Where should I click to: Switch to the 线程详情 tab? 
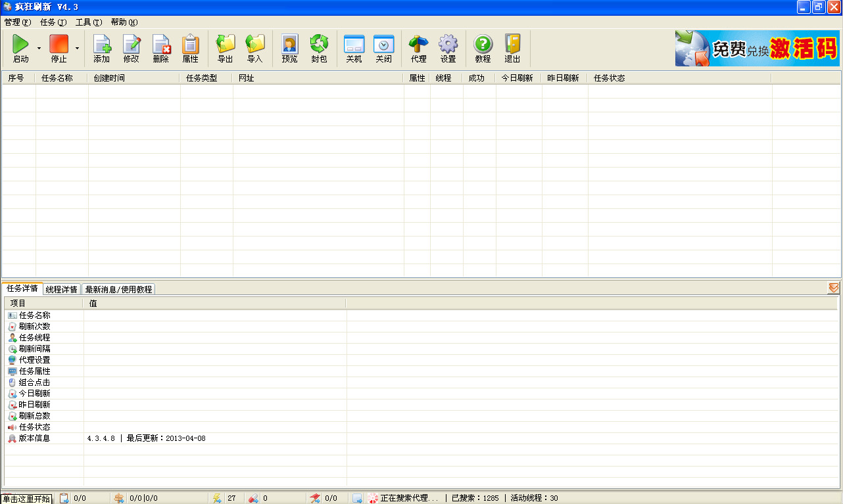pyautogui.click(x=62, y=289)
